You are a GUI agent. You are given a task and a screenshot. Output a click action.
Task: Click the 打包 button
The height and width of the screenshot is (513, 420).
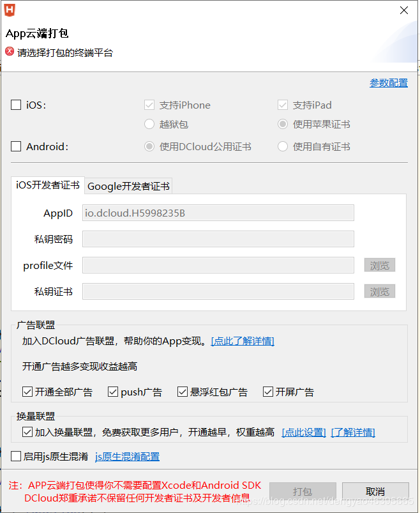303,491
